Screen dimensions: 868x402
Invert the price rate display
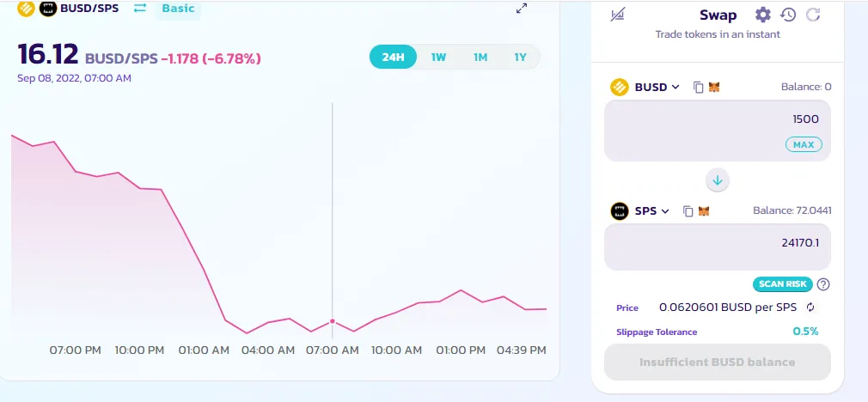point(810,308)
